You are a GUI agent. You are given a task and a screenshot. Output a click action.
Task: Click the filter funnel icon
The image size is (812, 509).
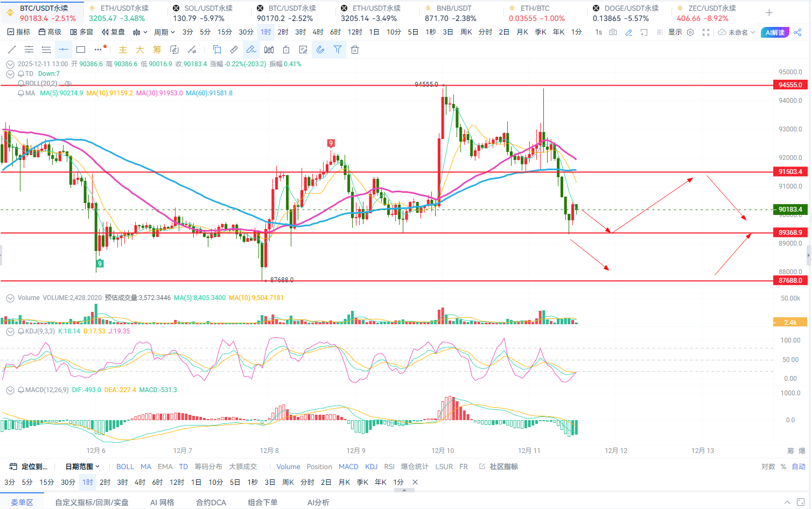(338, 50)
